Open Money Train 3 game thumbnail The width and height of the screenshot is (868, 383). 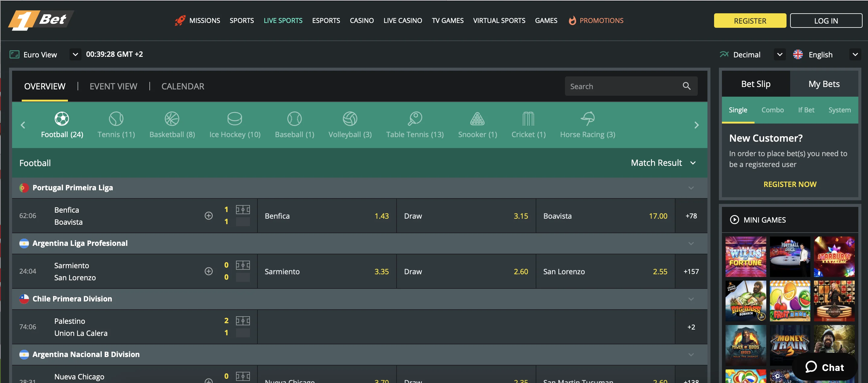(x=790, y=345)
